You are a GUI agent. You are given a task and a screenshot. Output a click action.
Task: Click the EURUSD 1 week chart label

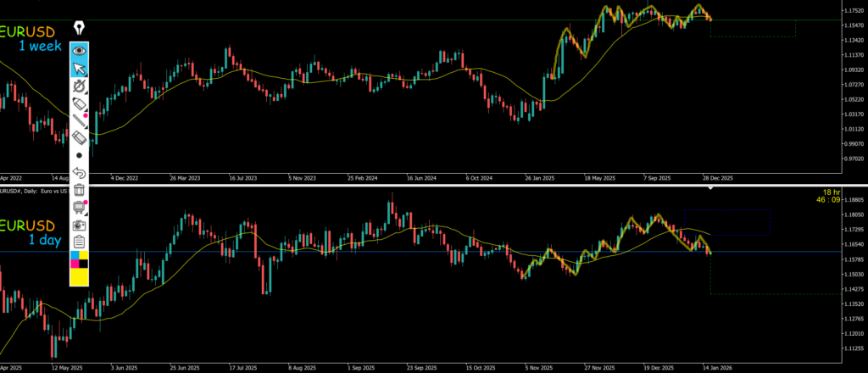tap(27, 39)
